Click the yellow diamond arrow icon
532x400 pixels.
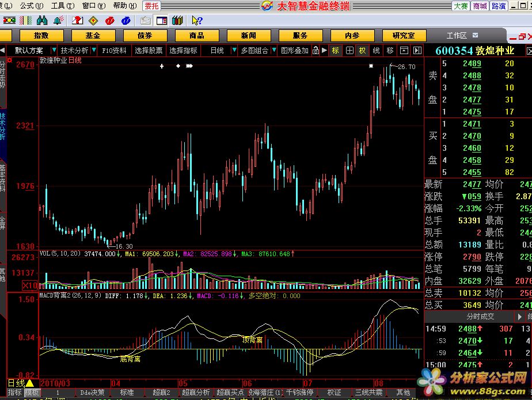(93, 21)
